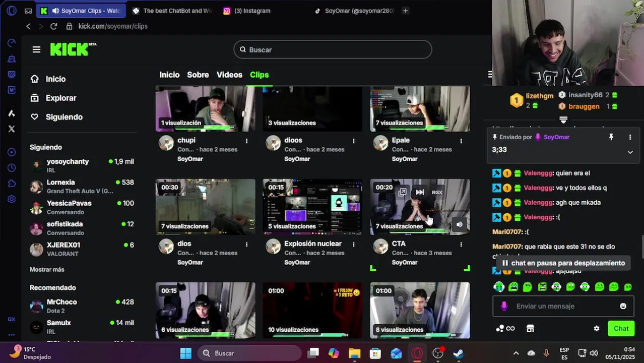Reload the kick.com page
This screenshot has width=644, height=363.
[53, 26]
